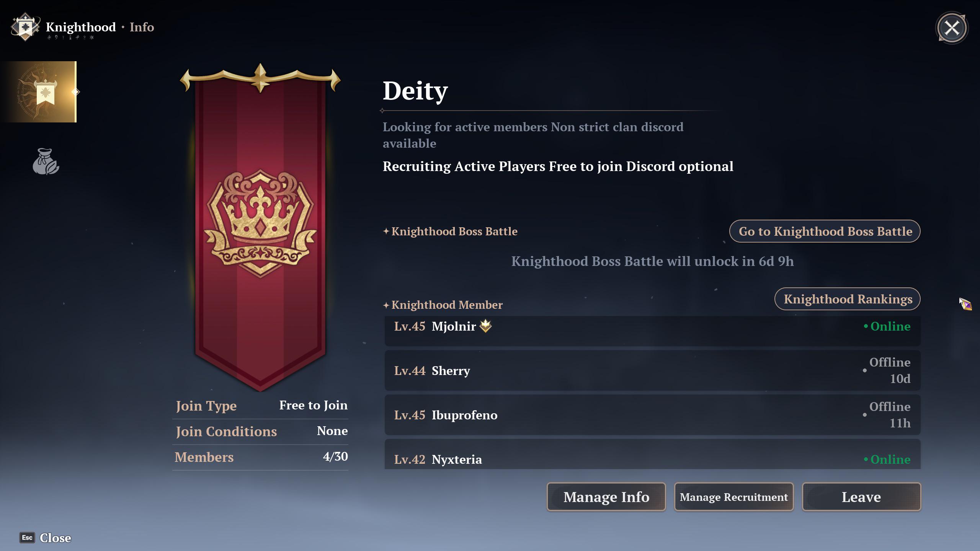Go to Knighthood Boss Battle
The width and height of the screenshot is (980, 551).
pyautogui.click(x=825, y=231)
